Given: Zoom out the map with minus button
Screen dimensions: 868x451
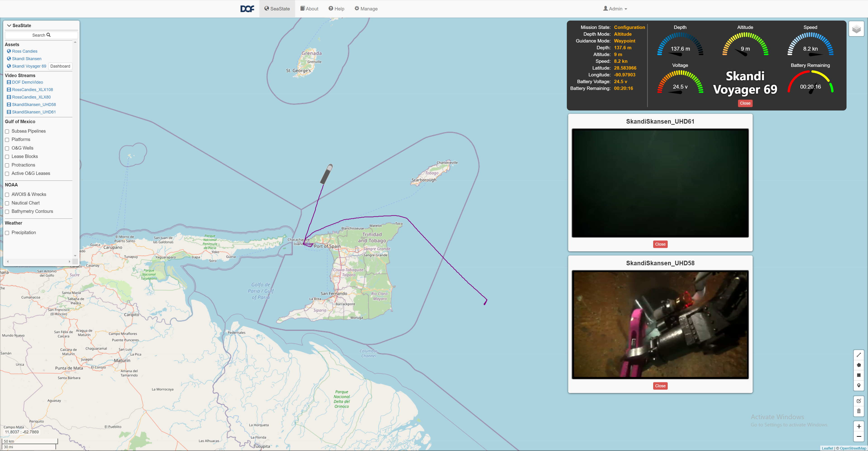Looking at the screenshot, I should pos(859,437).
